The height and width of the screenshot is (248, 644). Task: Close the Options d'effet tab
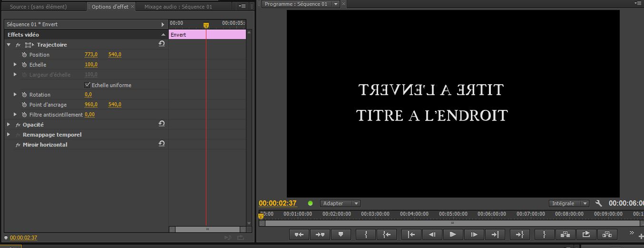click(133, 7)
